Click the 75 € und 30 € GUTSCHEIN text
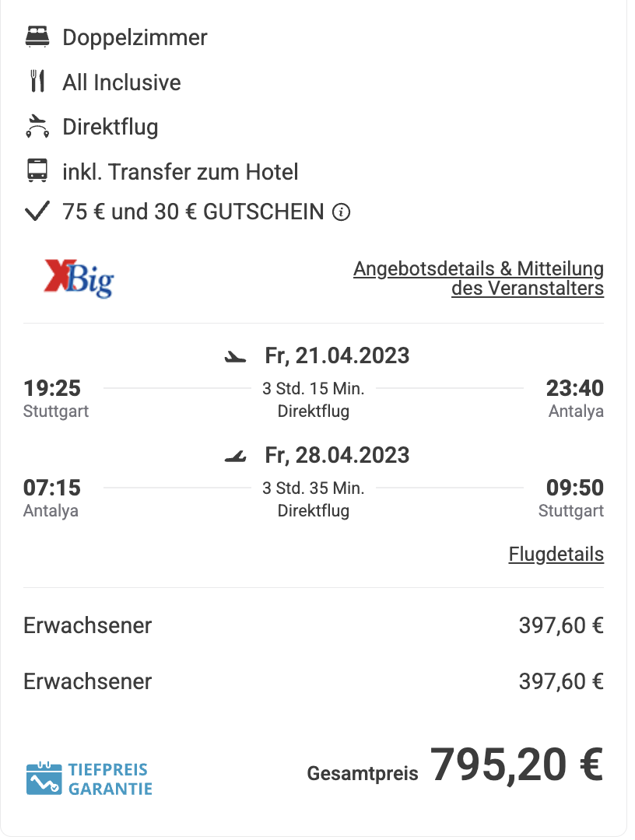 [194, 212]
